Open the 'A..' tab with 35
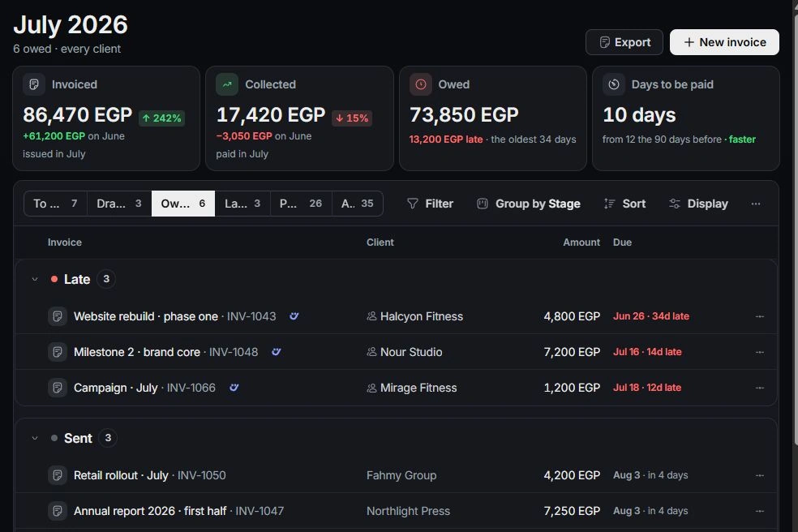798x532 pixels. pos(358,204)
